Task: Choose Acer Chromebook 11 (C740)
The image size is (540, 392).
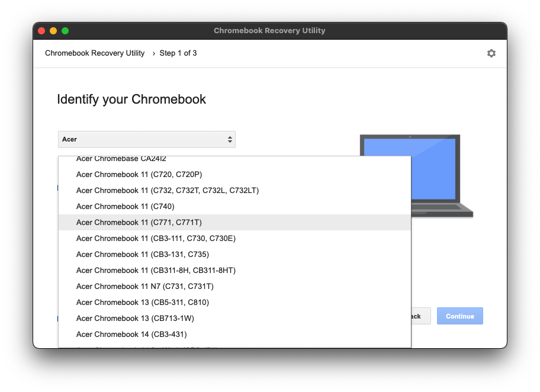Action: click(234, 206)
